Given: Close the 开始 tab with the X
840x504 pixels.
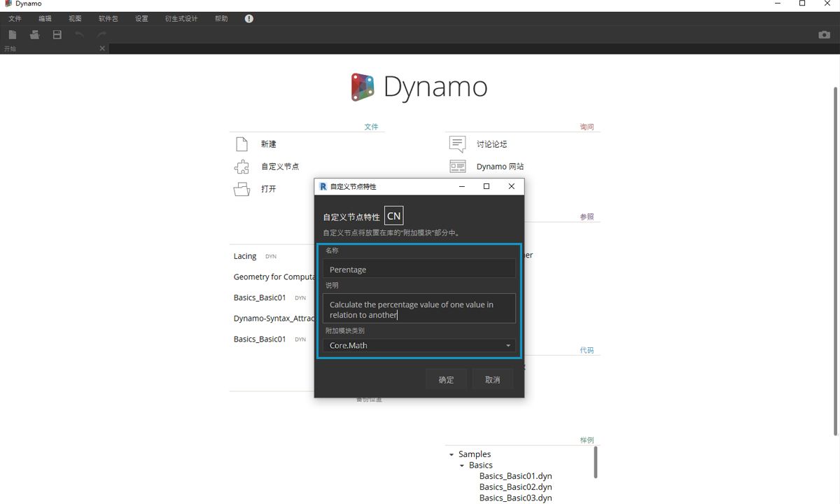Looking at the screenshot, I should tap(102, 48).
